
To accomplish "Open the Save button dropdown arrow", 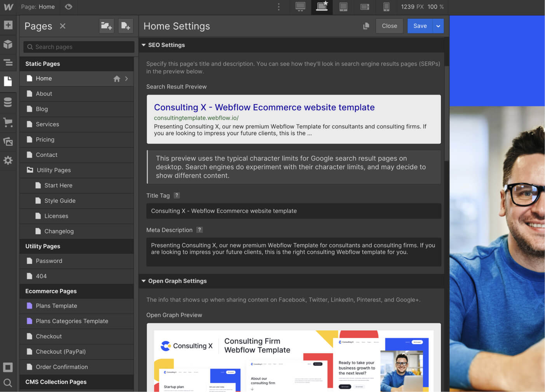I will pyautogui.click(x=438, y=26).
